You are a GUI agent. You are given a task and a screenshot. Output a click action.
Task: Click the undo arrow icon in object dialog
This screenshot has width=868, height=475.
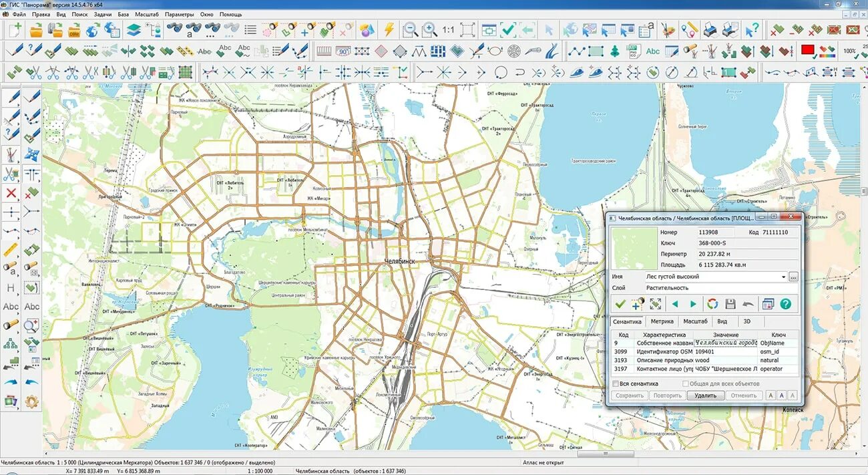click(748, 304)
